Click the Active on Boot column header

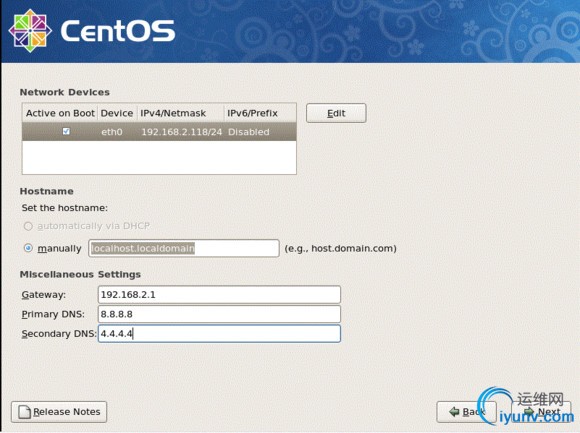coord(60,113)
